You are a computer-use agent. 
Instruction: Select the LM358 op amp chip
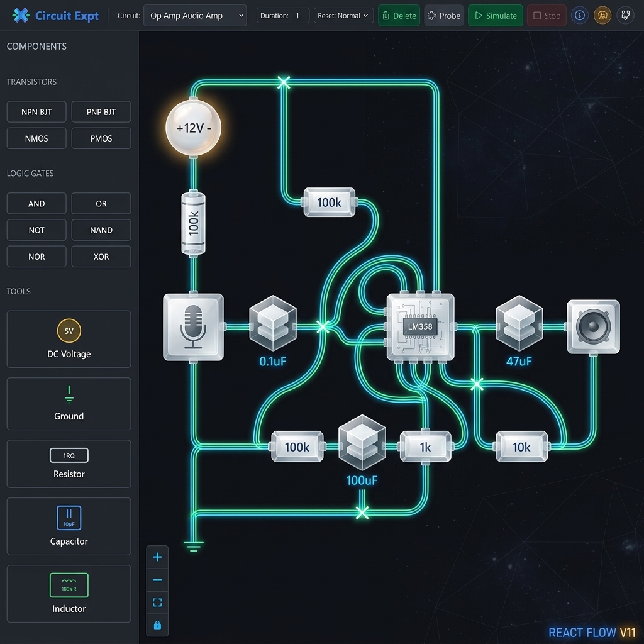tap(420, 326)
